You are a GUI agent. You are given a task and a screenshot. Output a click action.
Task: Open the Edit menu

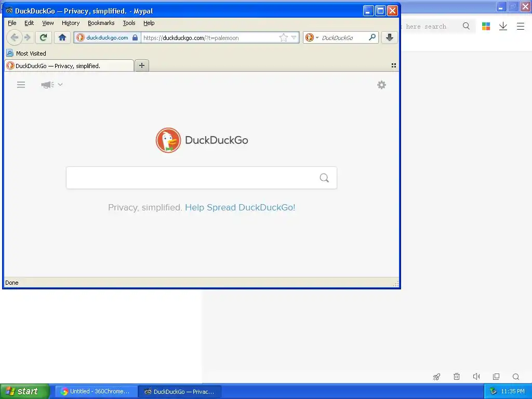tap(29, 23)
